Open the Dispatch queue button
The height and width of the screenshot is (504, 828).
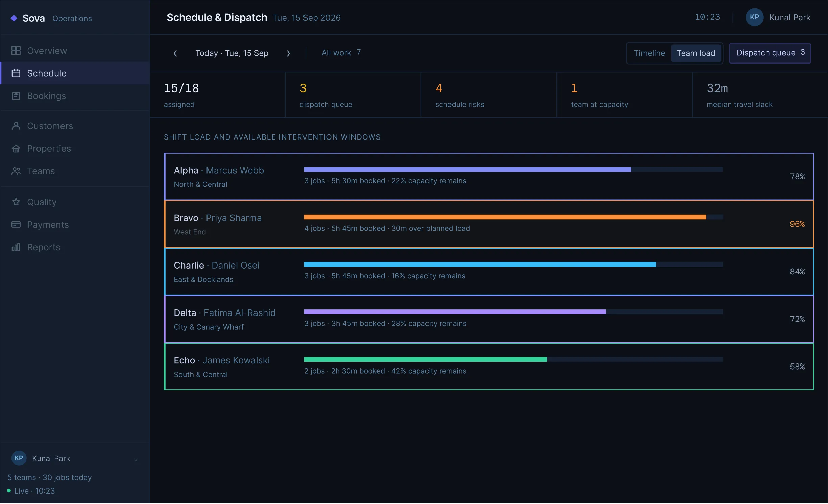click(770, 53)
